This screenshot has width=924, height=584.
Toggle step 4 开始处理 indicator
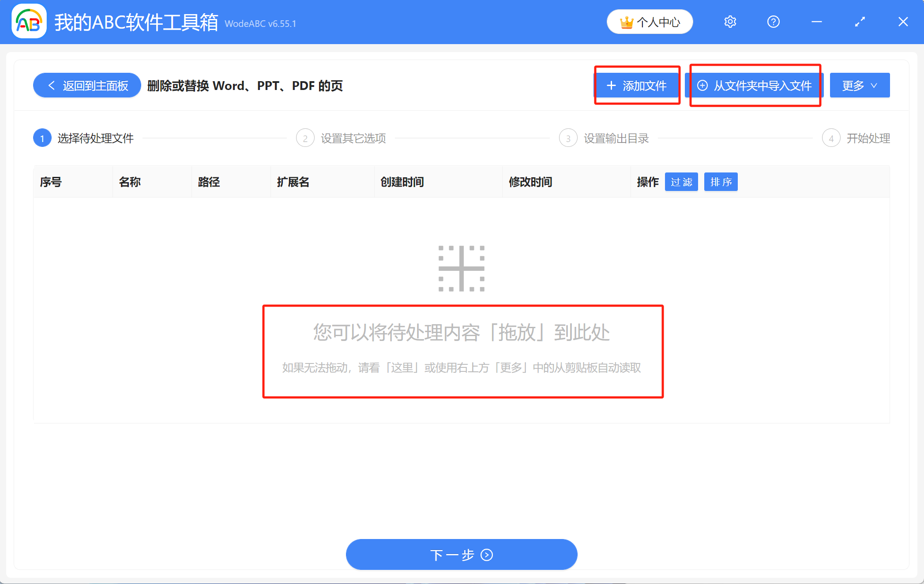831,138
